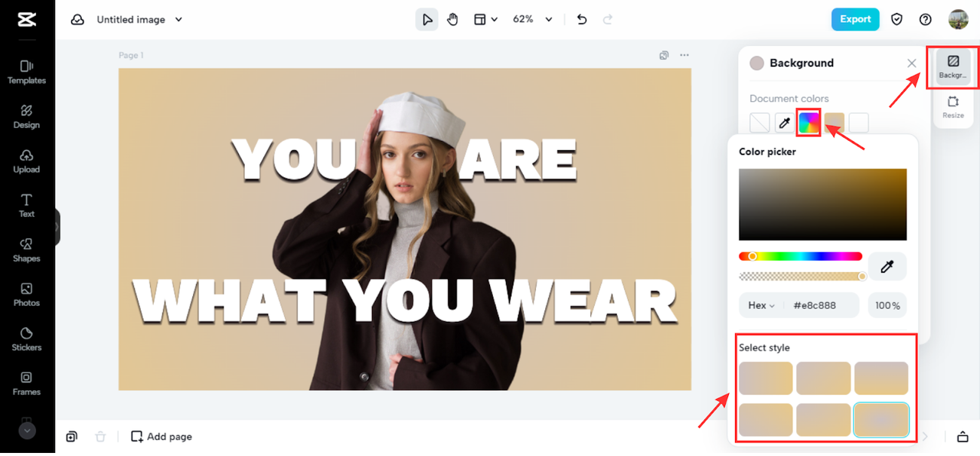Click the cloud save status icon
This screenshot has width=980, height=456.
(x=77, y=20)
